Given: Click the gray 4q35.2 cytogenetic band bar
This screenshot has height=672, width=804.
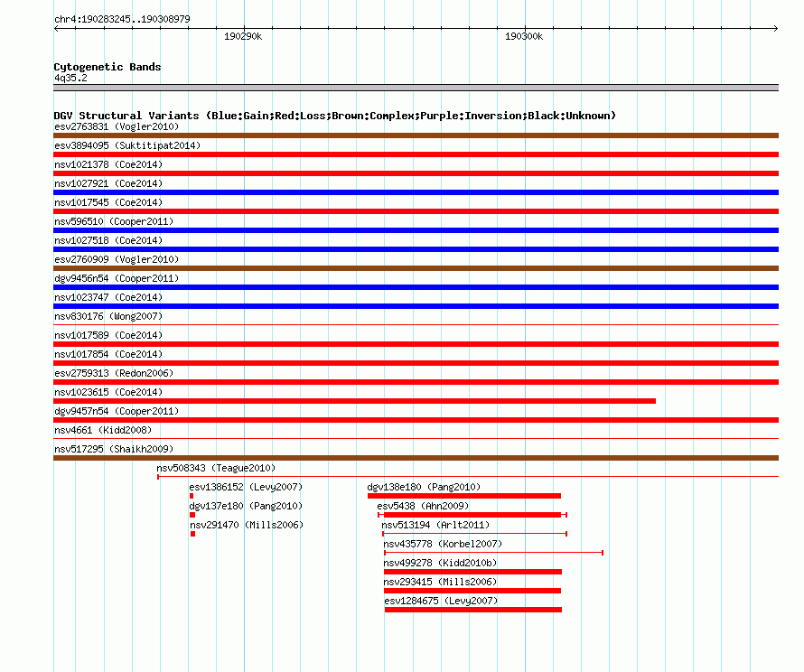Looking at the screenshot, I should coord(416,88).
